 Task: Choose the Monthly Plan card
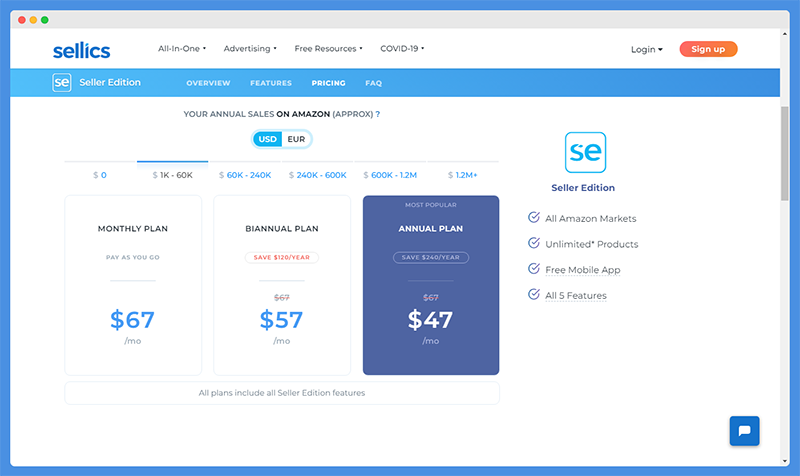[133, 285]
